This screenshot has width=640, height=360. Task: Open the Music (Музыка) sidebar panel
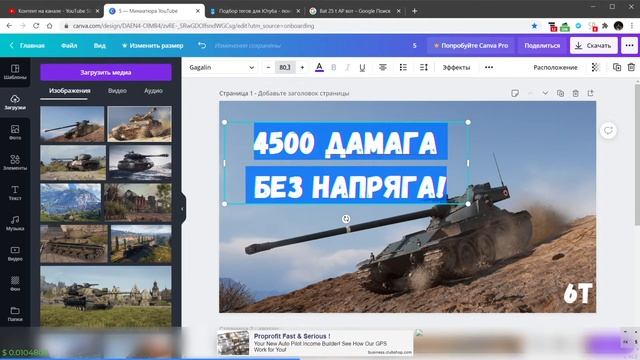[x=15, y=223]
